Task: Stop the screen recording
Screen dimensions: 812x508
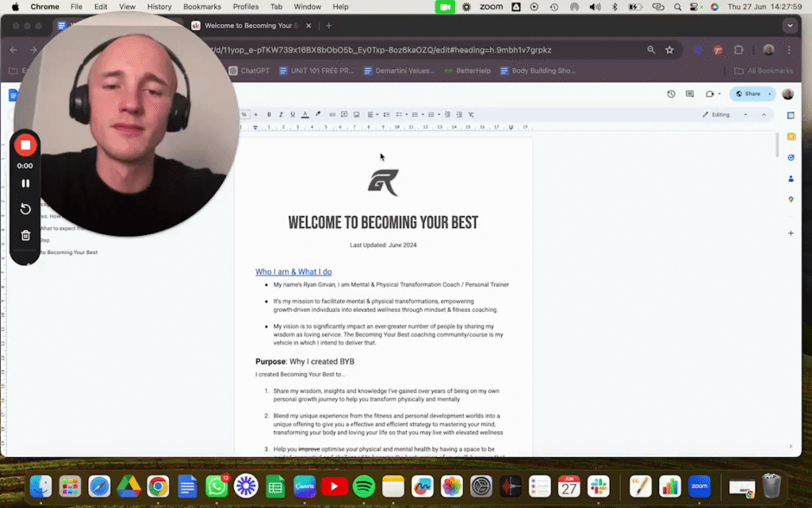Action: (25, 145)
